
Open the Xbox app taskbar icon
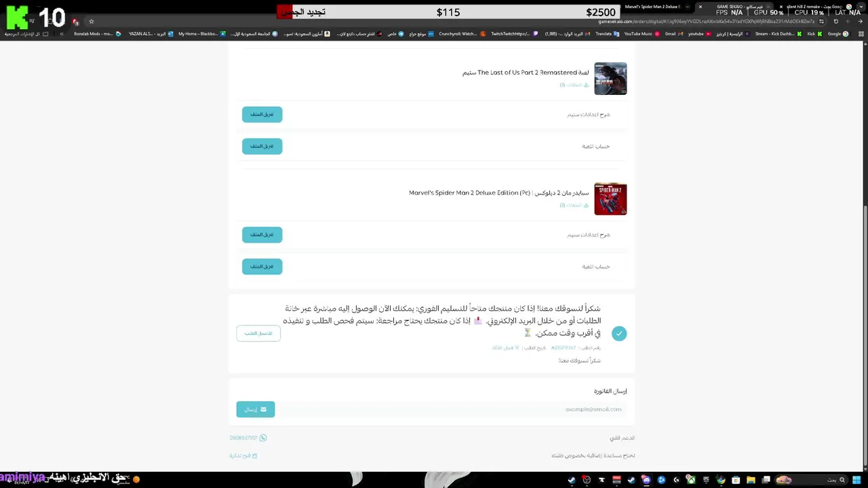pos(691,480)
